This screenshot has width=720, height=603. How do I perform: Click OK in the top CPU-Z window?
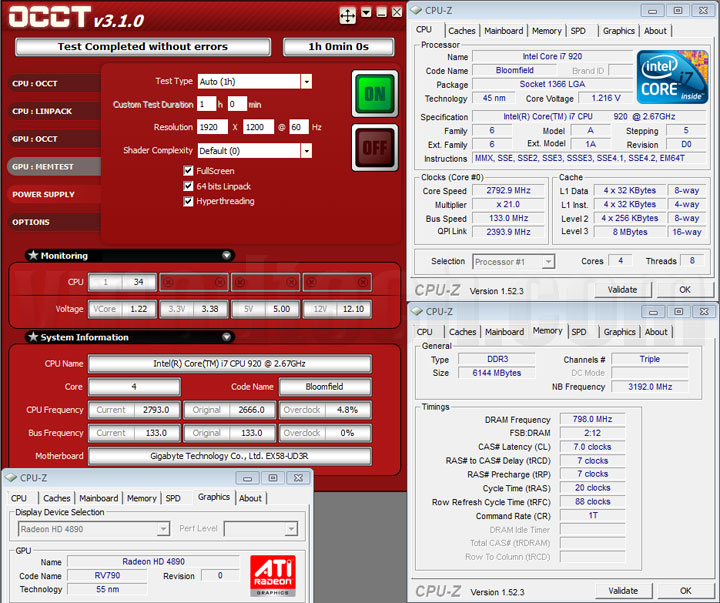coord(685,290)
